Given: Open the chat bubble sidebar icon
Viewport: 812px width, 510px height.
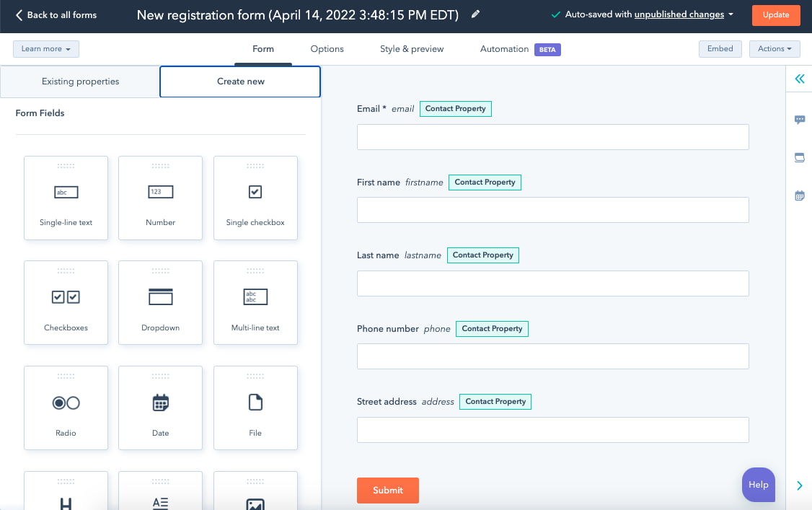Looking at the screenshot, I should [800, 120].
